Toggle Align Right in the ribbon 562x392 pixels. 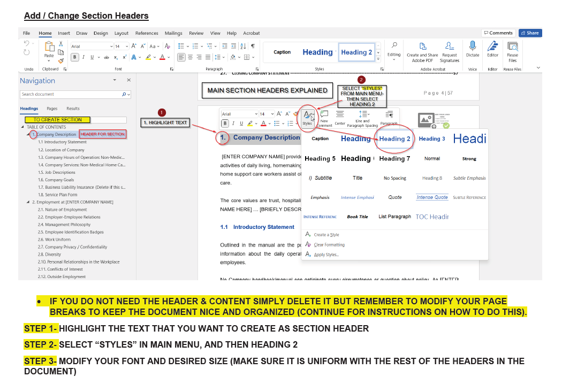pos(199,57)
